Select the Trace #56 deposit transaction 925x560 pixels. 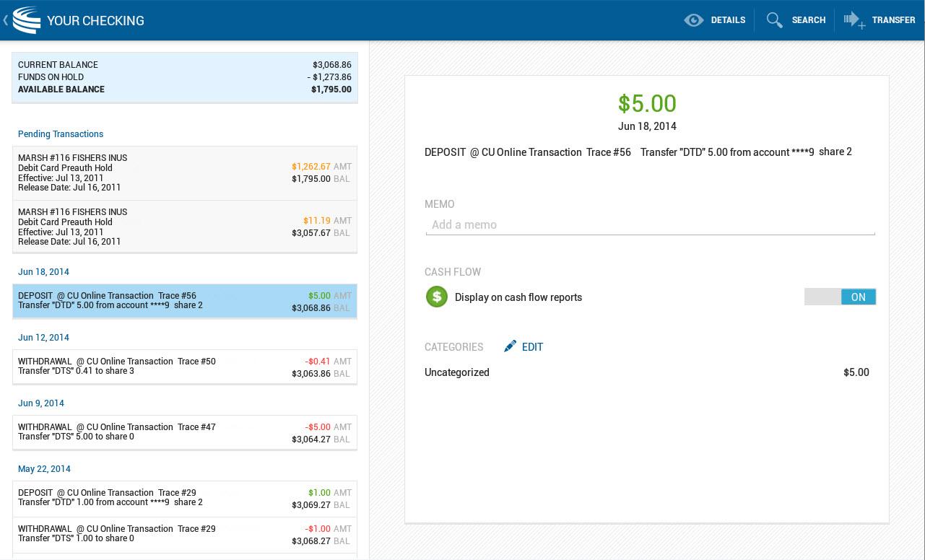[x=185, y=301]
